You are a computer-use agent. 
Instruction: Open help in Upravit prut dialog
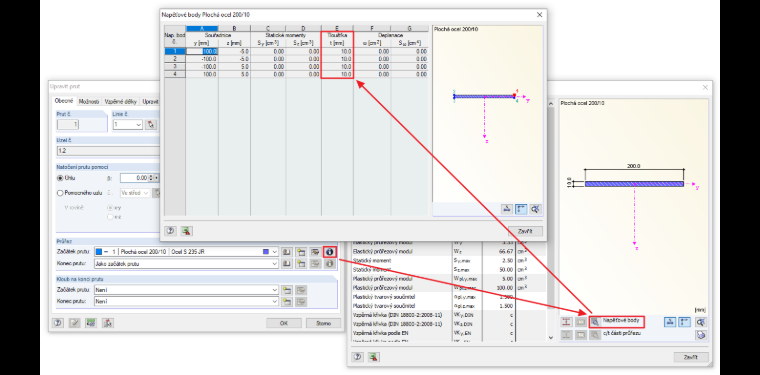pyautogui.click(x=58, y=323)
